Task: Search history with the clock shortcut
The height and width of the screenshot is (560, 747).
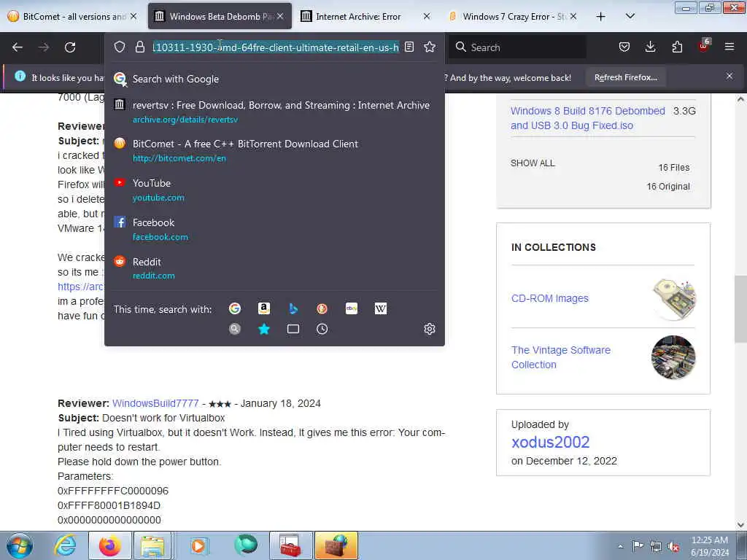Action: [x=322, y=329]
